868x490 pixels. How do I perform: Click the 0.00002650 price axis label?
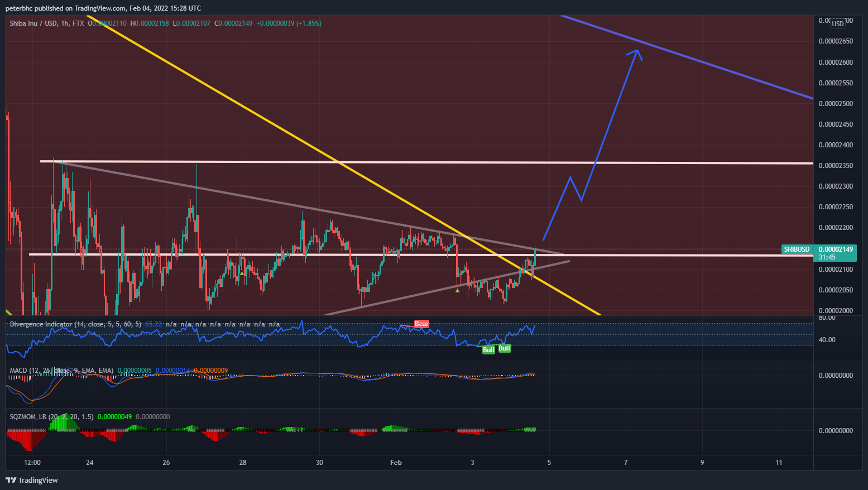[x=836, y=41]
